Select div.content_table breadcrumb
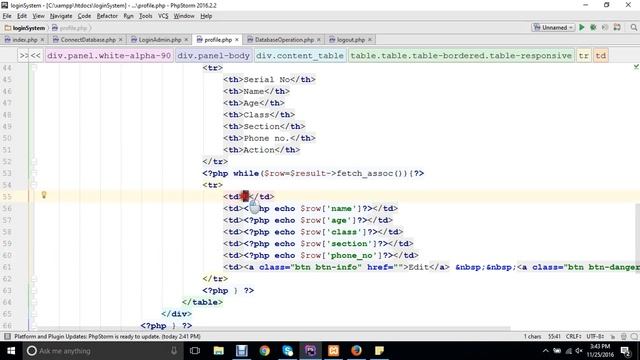This screenshot has width=640, height=360. point(300,56)
